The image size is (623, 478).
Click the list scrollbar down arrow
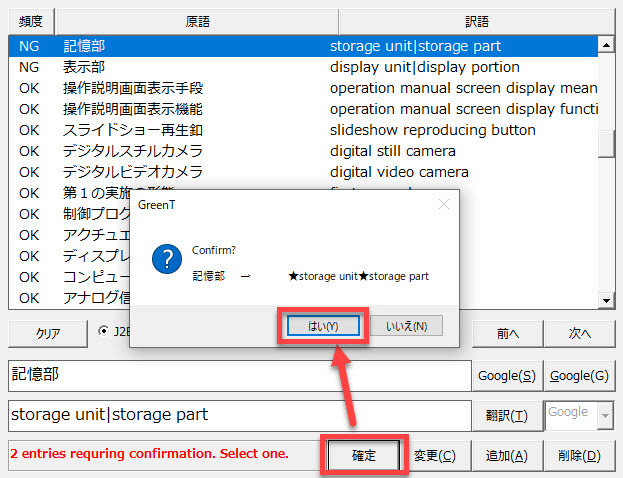pyautogui.click(x=605, y=300)
